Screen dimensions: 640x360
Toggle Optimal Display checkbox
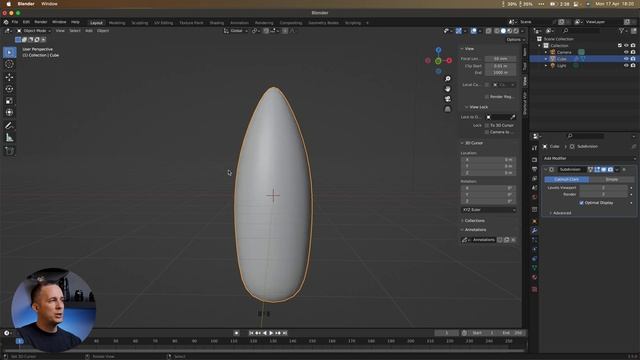(x=582, y=203)
